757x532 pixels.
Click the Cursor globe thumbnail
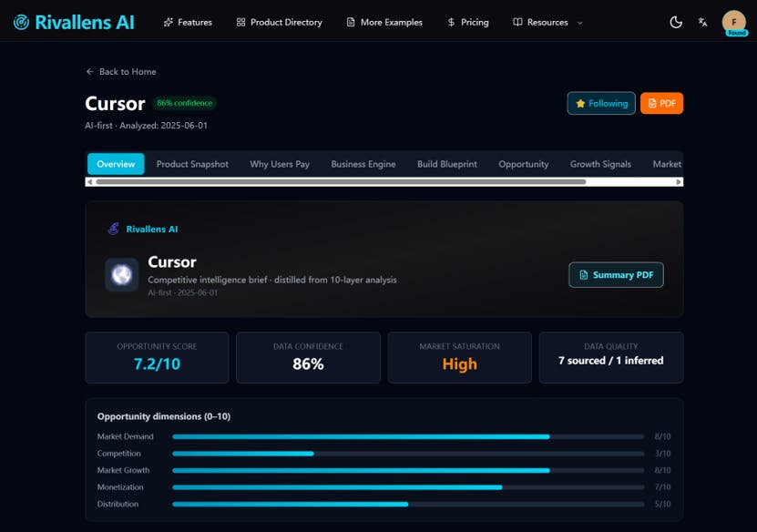coord(122,275)
